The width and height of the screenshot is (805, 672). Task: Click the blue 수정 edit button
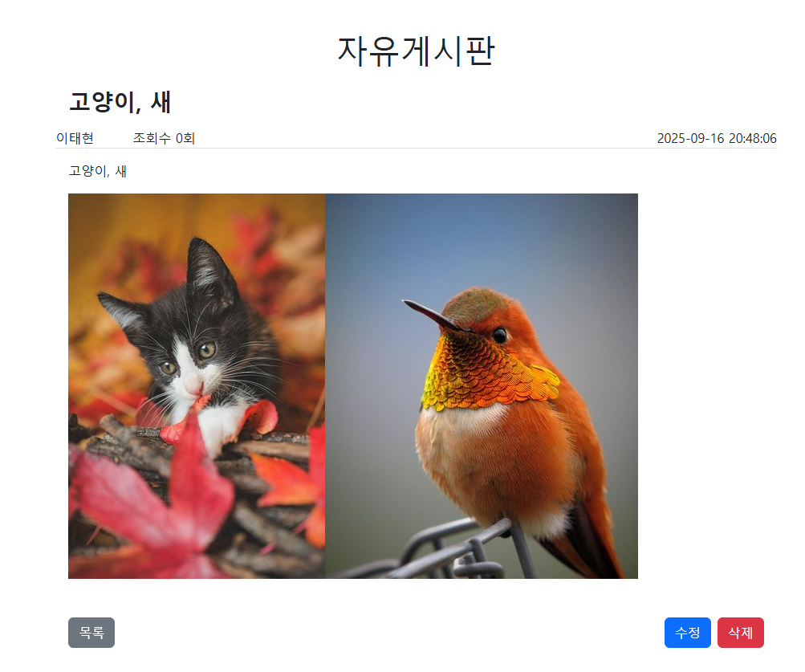(688, 633)
